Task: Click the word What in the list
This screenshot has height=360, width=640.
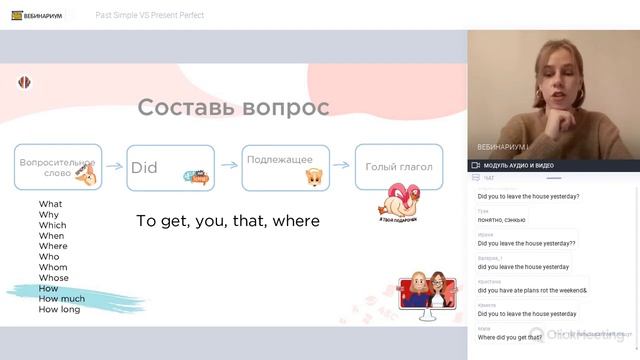Action: tap(51, 204)
